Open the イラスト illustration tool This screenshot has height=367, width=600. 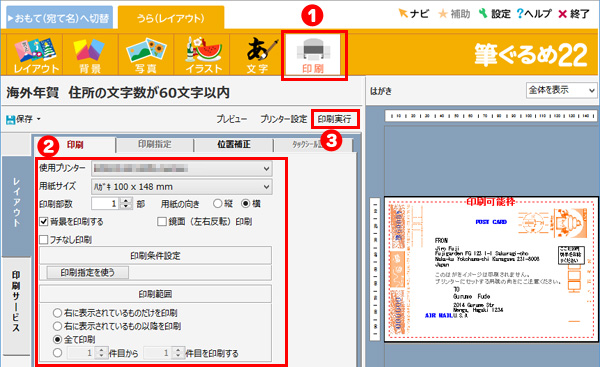point(203,55)
